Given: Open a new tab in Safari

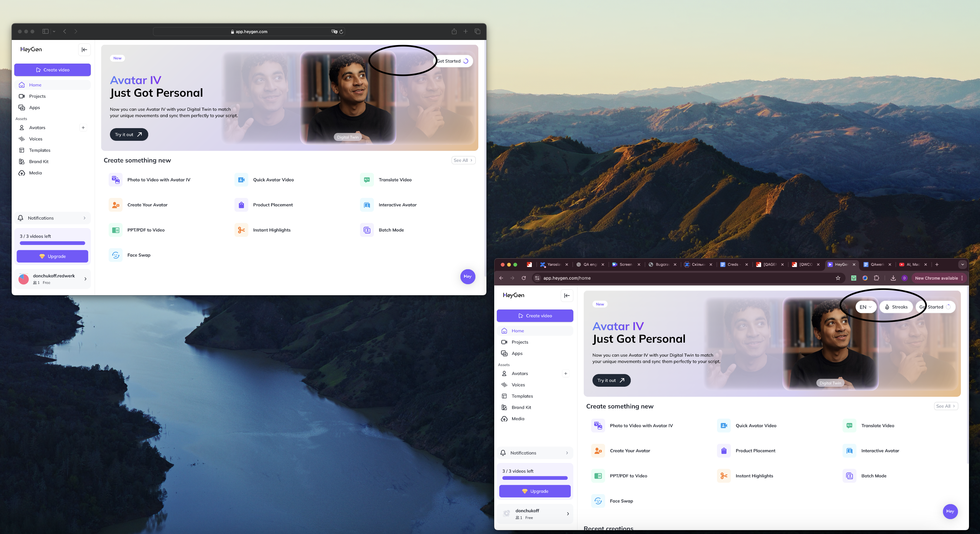Looking at the screenshot, I should coord(465,31).
